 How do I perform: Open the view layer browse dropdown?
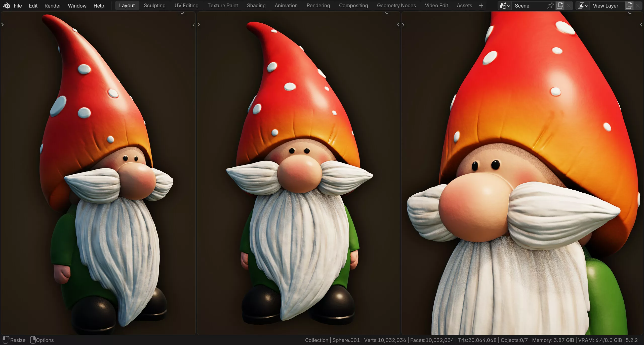pos(583,6)
